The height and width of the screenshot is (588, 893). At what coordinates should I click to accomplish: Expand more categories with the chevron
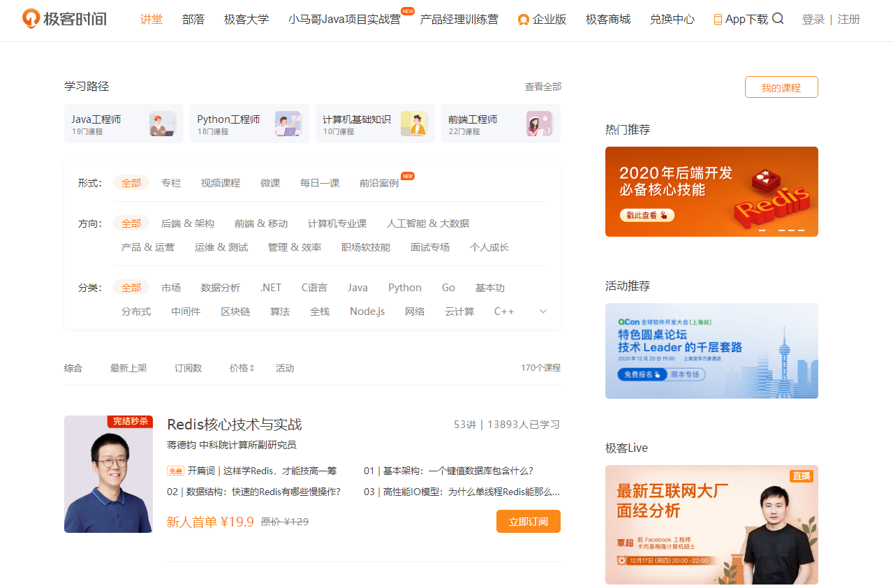(x=543, y=311)
